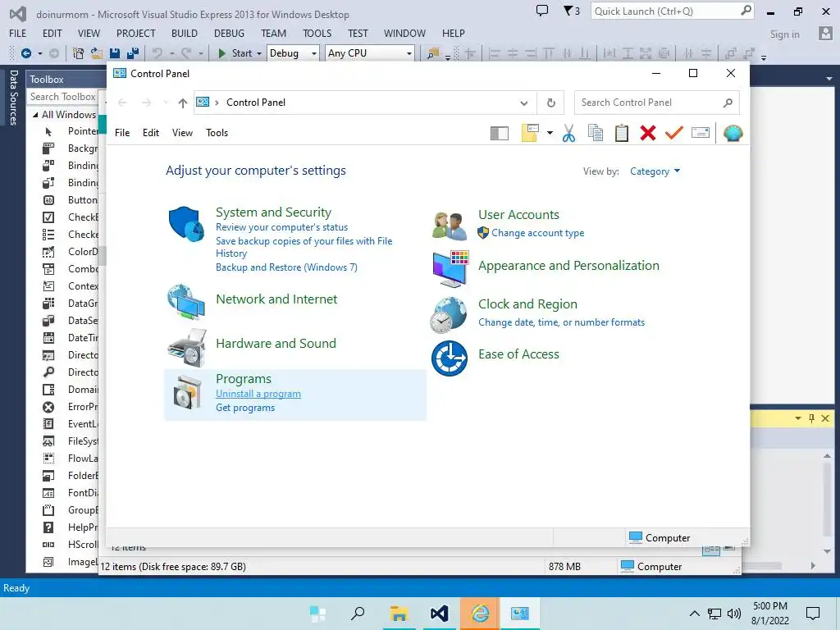
Task: Click Backup and Restore (Windows 7) link
Action: [x=286, y=267]
